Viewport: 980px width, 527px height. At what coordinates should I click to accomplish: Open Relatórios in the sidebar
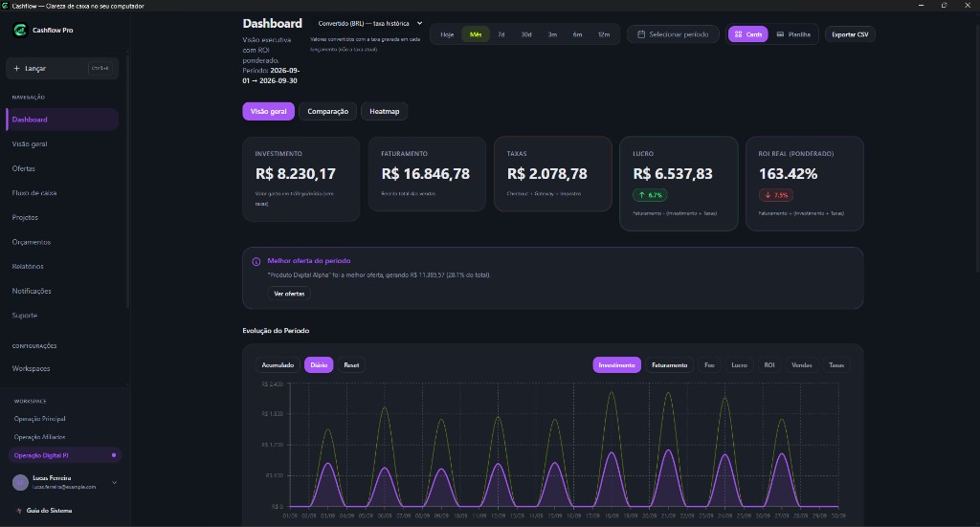click(62, 267)
